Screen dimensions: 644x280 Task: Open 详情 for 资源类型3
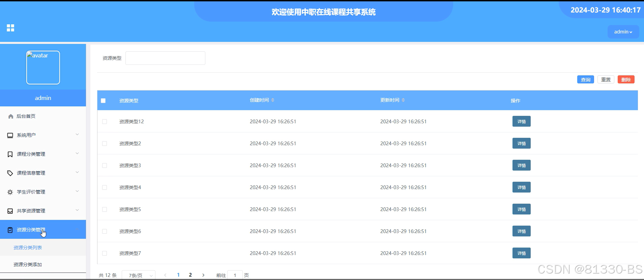[x=522, y=165]
